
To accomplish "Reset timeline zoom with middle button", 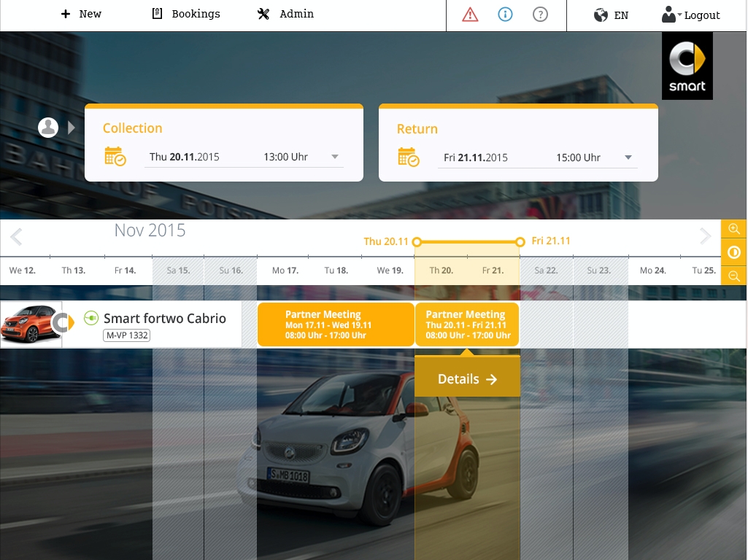I will coord(733,252).
